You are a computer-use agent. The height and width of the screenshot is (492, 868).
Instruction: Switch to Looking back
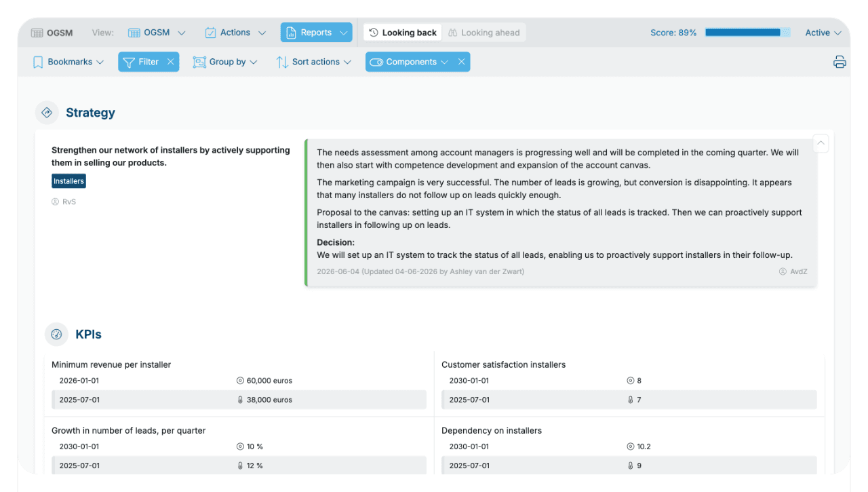point(403,33)
